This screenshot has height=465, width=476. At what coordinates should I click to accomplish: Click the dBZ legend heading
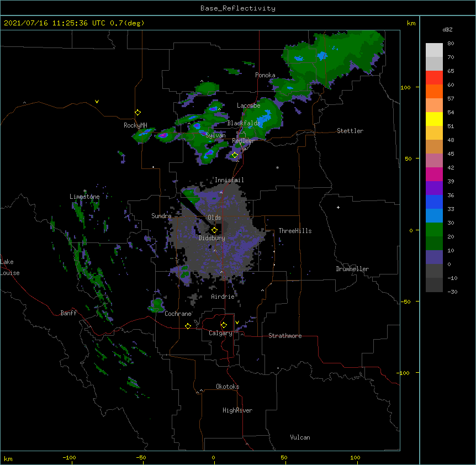(x=447, y=29)
